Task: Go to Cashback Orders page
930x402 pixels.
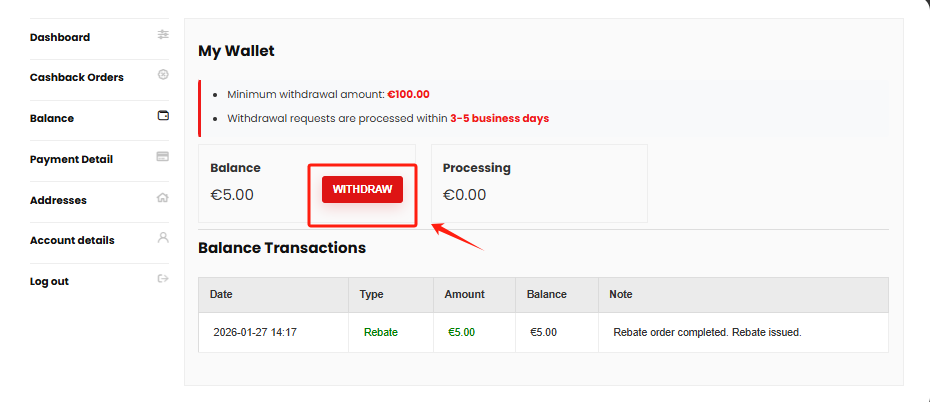Action: (x=77, y=77)
